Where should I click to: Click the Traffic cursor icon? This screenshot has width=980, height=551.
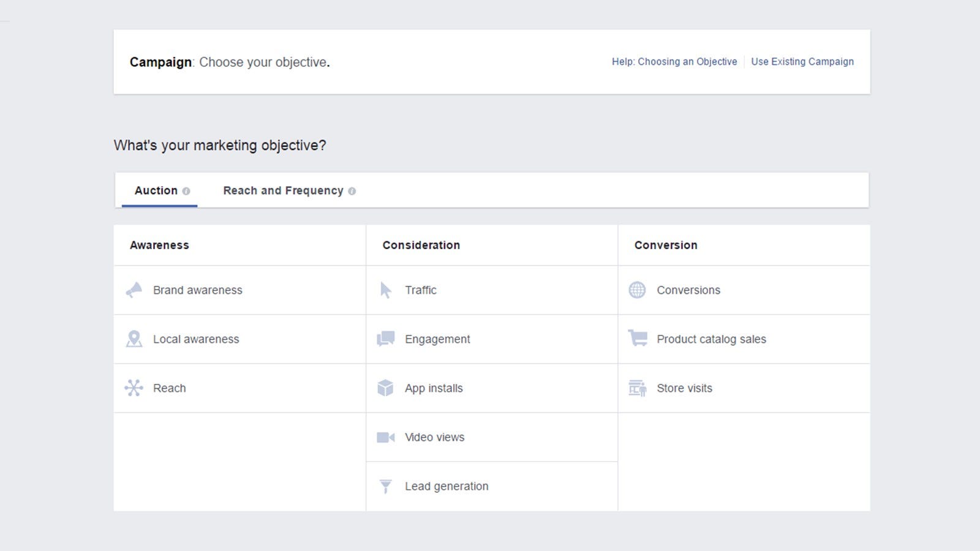385,290
